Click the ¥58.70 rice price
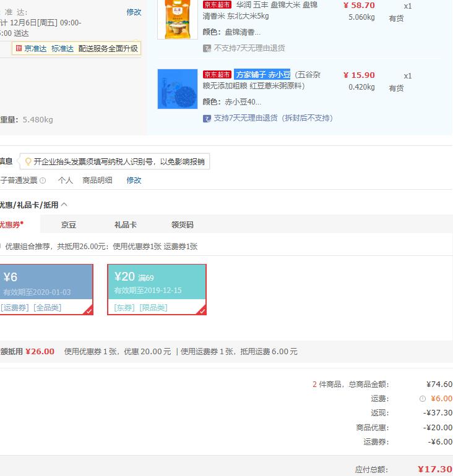The image size is (453, 476). [x=359, y=6]
